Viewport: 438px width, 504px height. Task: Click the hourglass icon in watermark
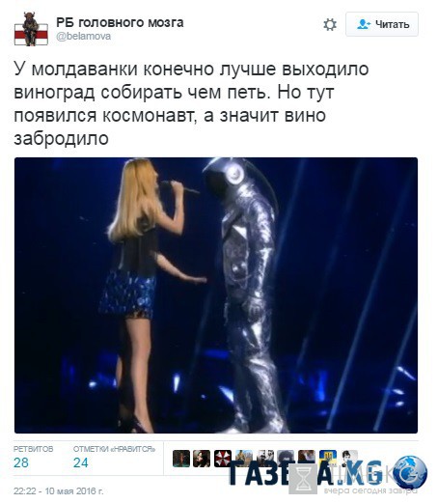[303, 479]
